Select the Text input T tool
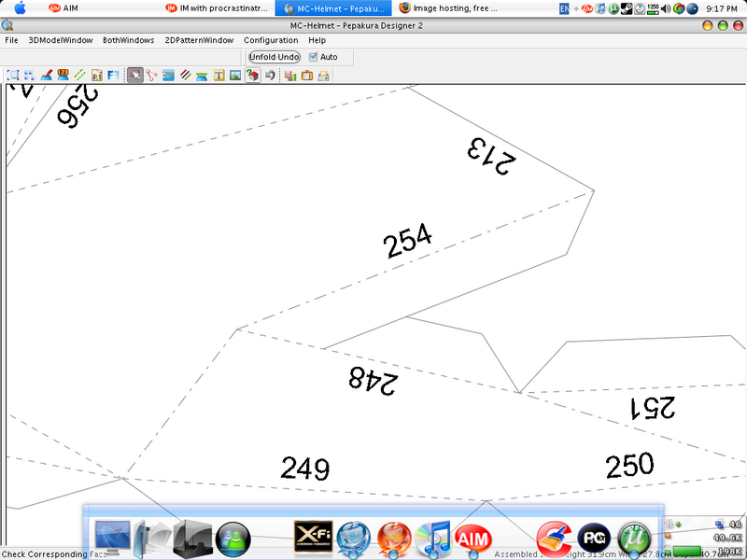The height and width of the screenshot is (560, 747). pyautogui.click(x=218, y=75)
